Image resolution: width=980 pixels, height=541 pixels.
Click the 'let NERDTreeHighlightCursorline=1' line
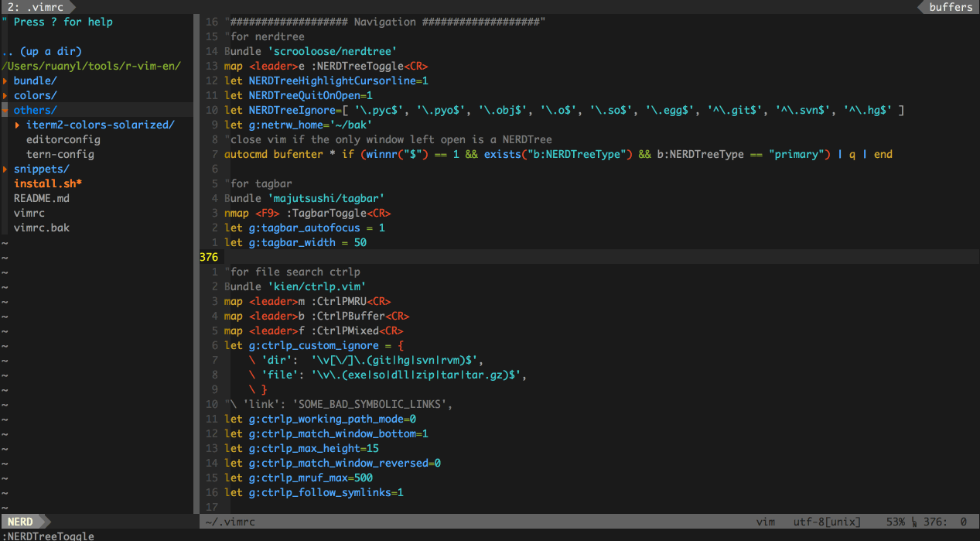pyautogui.click(x=326, y=80)
